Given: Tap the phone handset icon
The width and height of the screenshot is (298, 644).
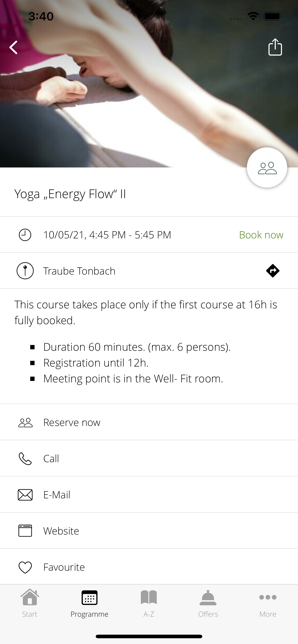Looking at the screenshot, I should (25, 459).
